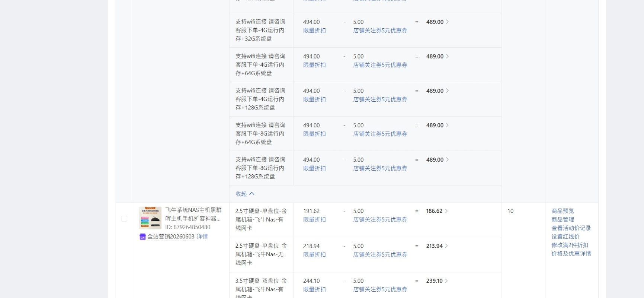Click chevron beside 489.00 for 8G+64G variant

(x=447, y=125)
